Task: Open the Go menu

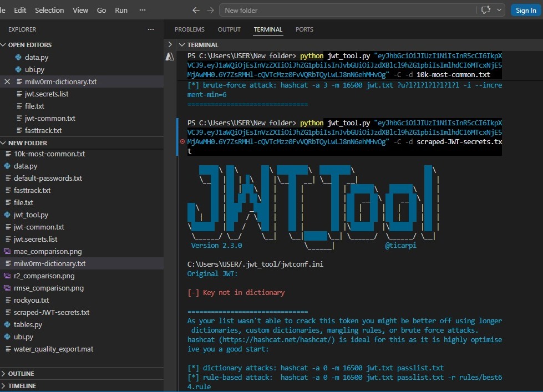Action: (x=102, y=11)
